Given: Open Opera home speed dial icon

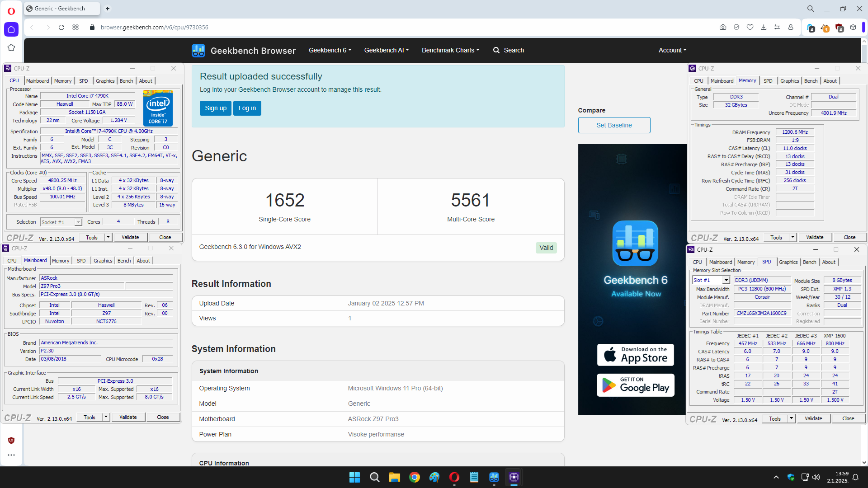Looking at the screenshot, I should [11, 29].
